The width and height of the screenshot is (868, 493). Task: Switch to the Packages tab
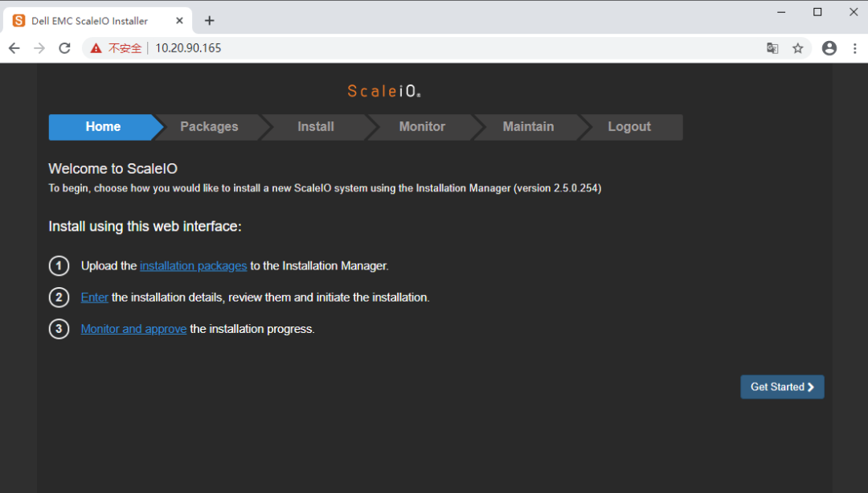point(209,127)
